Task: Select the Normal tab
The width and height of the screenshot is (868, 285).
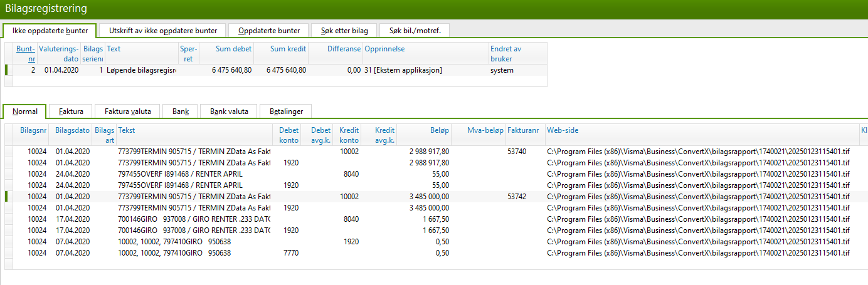Action: [25, 111]
